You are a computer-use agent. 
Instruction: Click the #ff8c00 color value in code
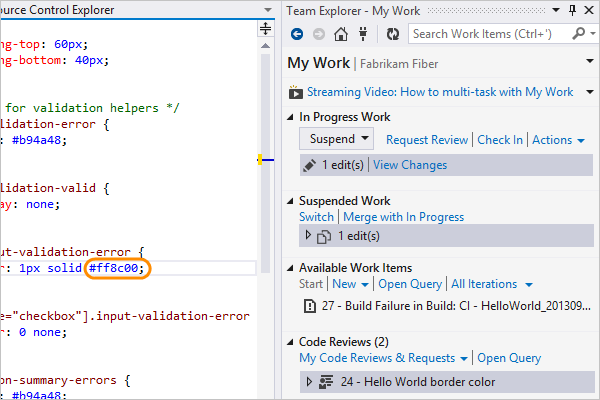point(118,269)
